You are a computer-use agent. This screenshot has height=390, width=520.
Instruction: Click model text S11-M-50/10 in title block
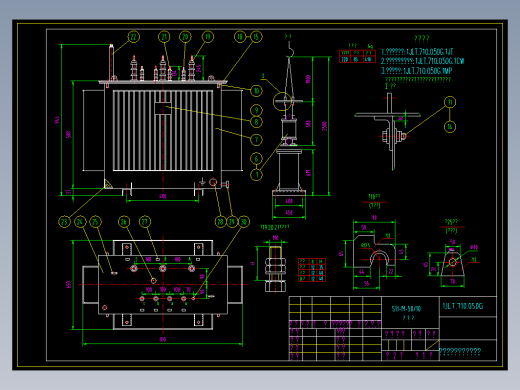pos(406,309)
